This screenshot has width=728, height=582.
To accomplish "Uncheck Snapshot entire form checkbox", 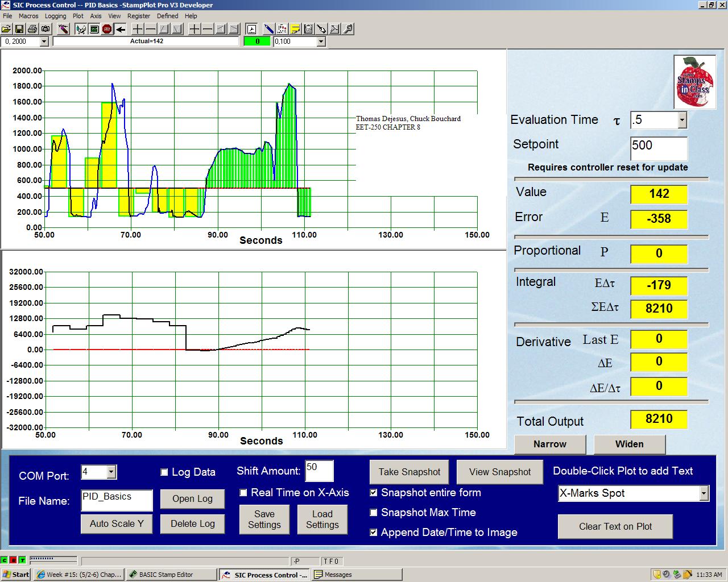I will click(374, 493).
